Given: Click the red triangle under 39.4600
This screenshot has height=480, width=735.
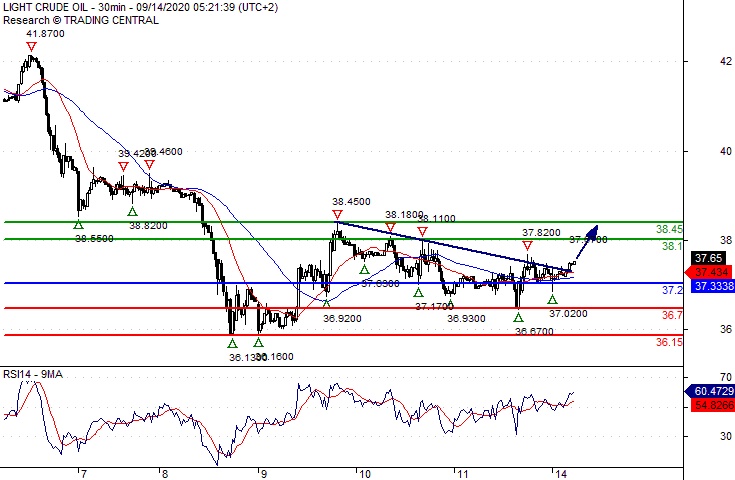Looking at the screenshot, I should [x=150, y=165].
